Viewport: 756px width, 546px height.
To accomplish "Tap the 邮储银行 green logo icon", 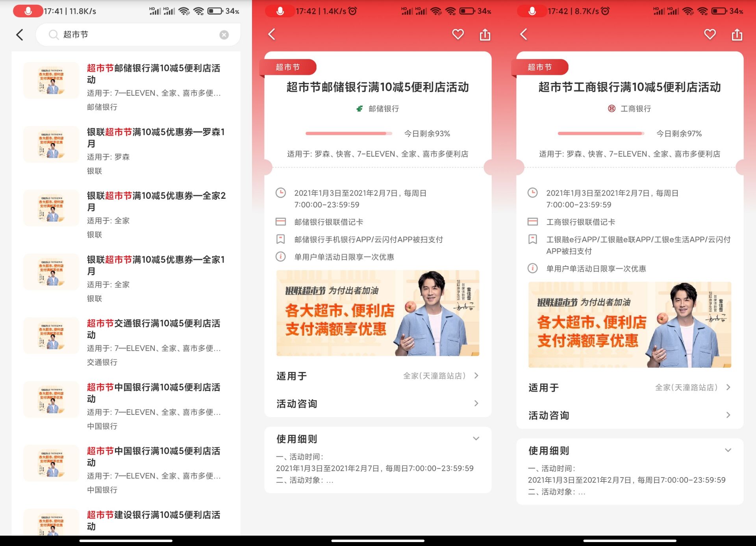I will coord(359,109).
